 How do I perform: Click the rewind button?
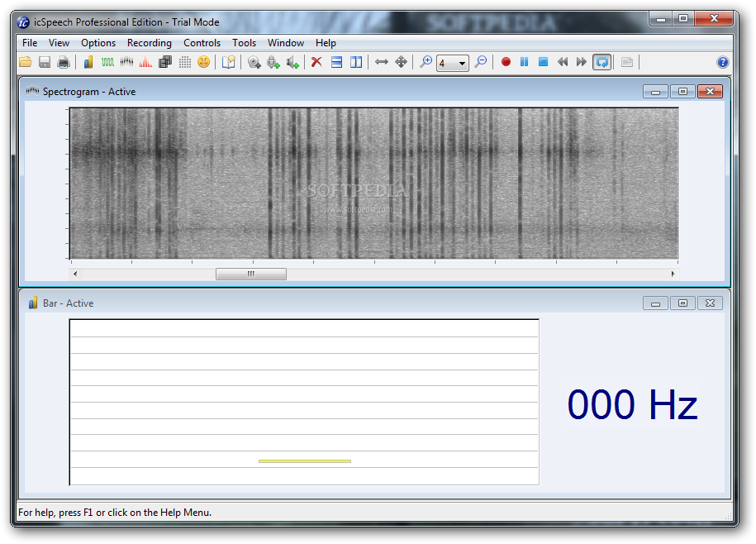[x=562, y=62]
